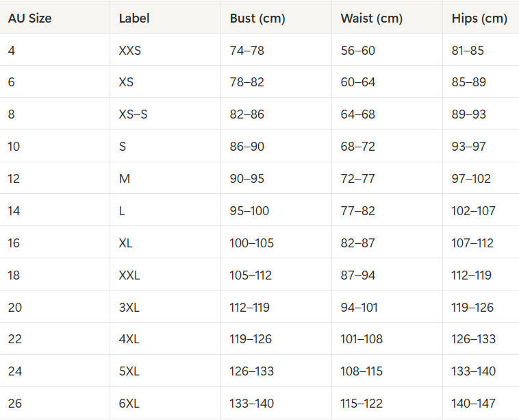Click the Hips (cm) column header
519x420 pixels.
tap(479, 18)
